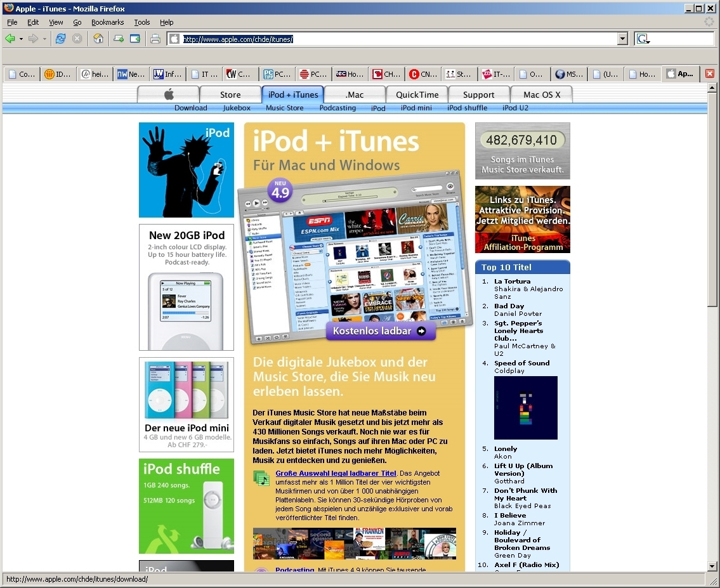This screenshot has width=720, height=588.
Task: Click the iPod shuffle subnav link
Action: pyautogui.click(x=467, y=108)
